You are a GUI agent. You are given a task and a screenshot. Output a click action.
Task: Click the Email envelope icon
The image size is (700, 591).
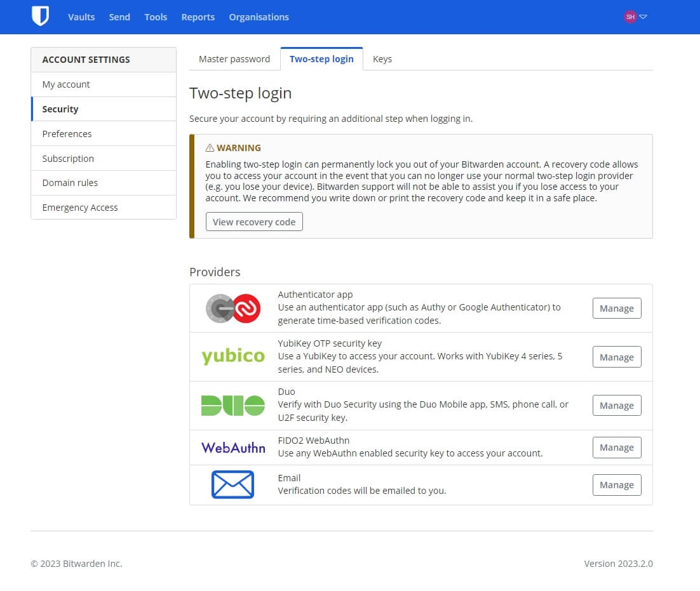tap(232, 484)
